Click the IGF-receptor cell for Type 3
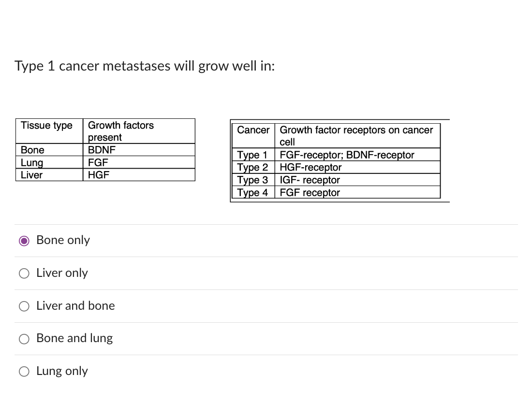This screenshot has width=532, height=403. (x=310, y=180)
